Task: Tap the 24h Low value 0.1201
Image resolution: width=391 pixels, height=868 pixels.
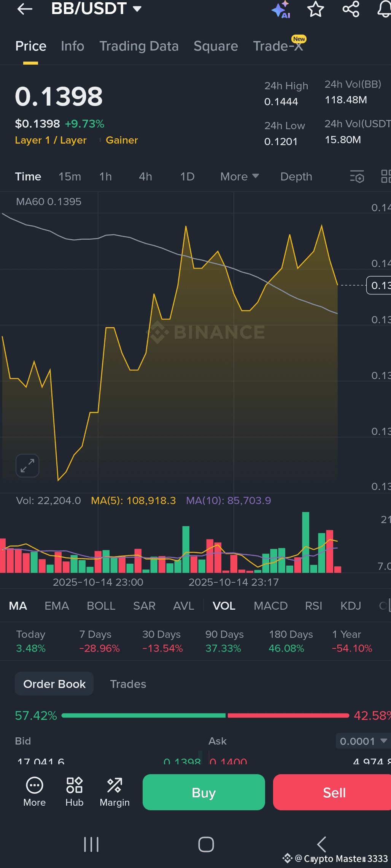Action: 281,142
